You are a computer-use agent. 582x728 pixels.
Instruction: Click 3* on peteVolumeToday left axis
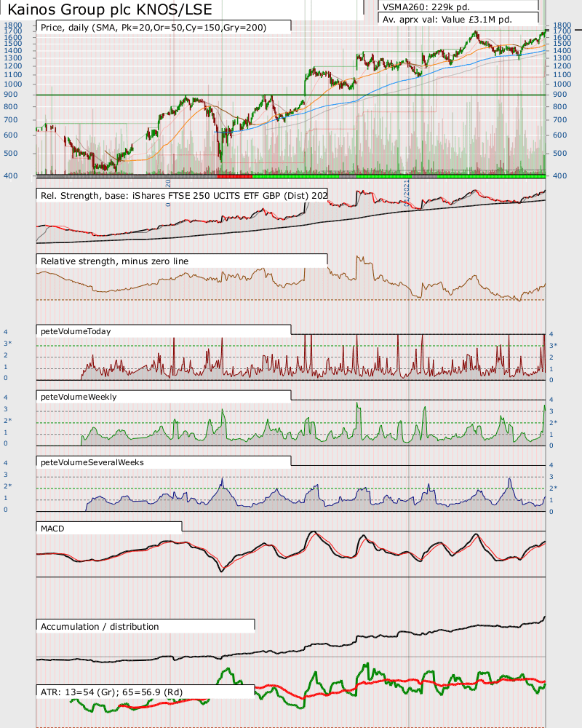[8, 344]
